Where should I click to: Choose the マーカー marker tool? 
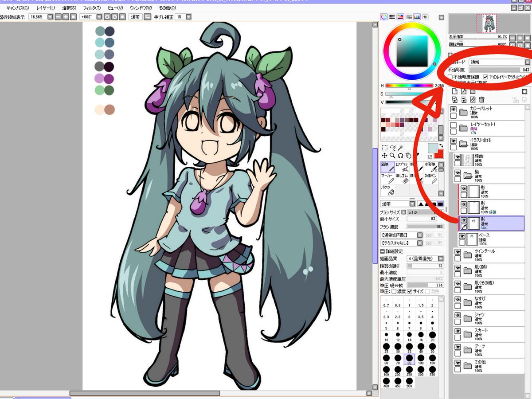tap(387, 178)
